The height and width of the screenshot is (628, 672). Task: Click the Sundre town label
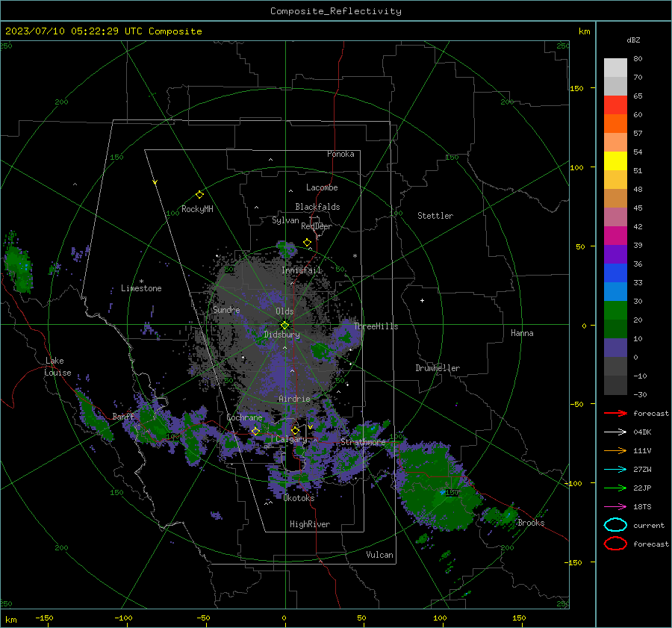(226, 310)
